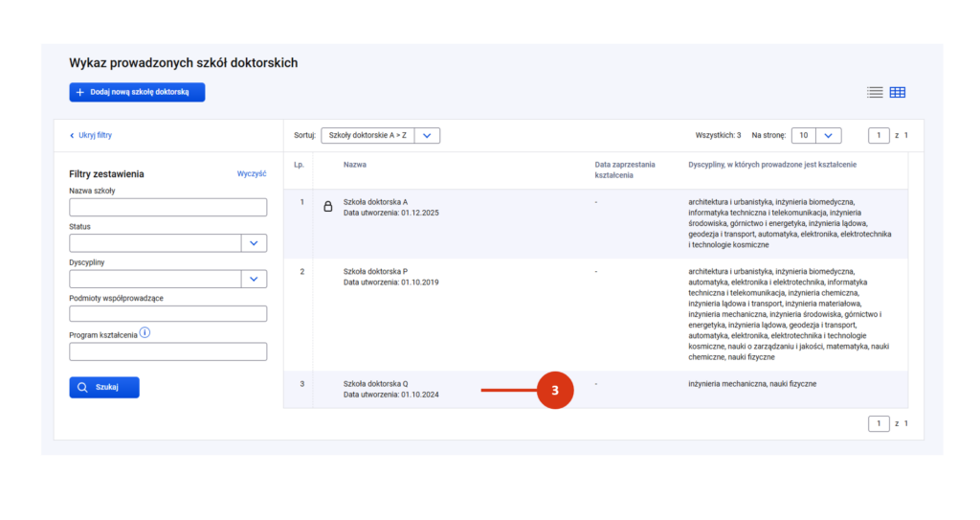980x520 pixels.
Task: Click bottom page number input box
Action: coord(879,423)
